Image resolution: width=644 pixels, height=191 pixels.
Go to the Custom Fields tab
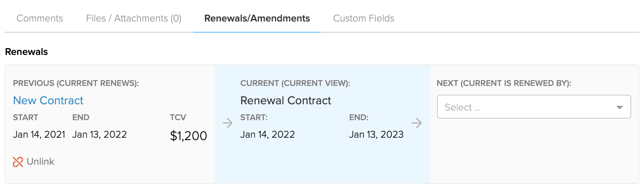coord(364,18)
